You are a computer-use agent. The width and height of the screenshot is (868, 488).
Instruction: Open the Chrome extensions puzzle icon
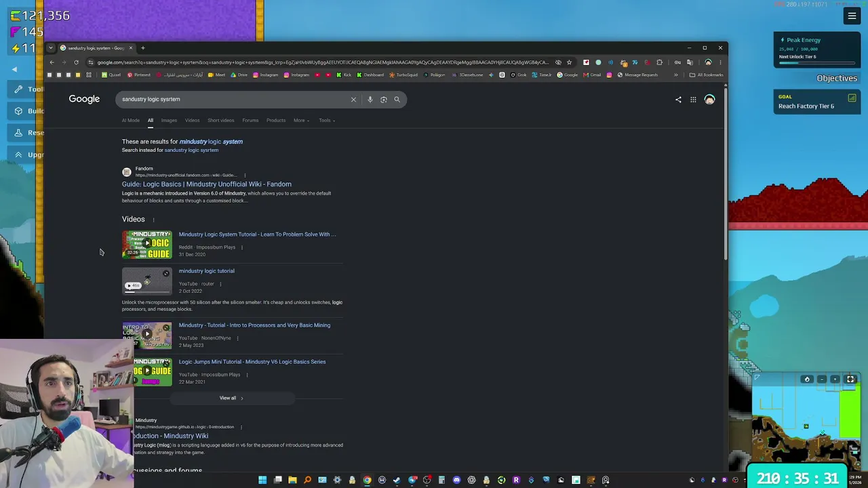(x=659, y=62)
